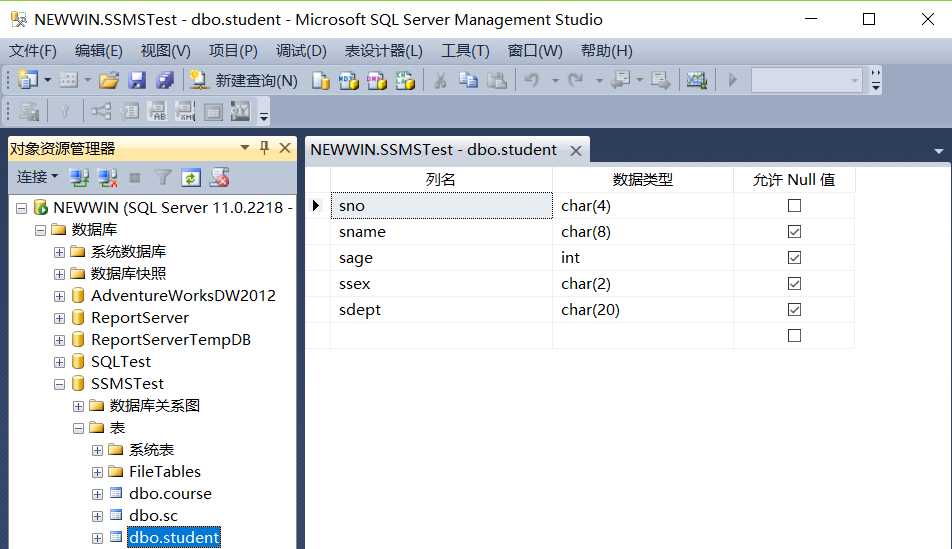Click the Filter funnel icon

point(163,178)
